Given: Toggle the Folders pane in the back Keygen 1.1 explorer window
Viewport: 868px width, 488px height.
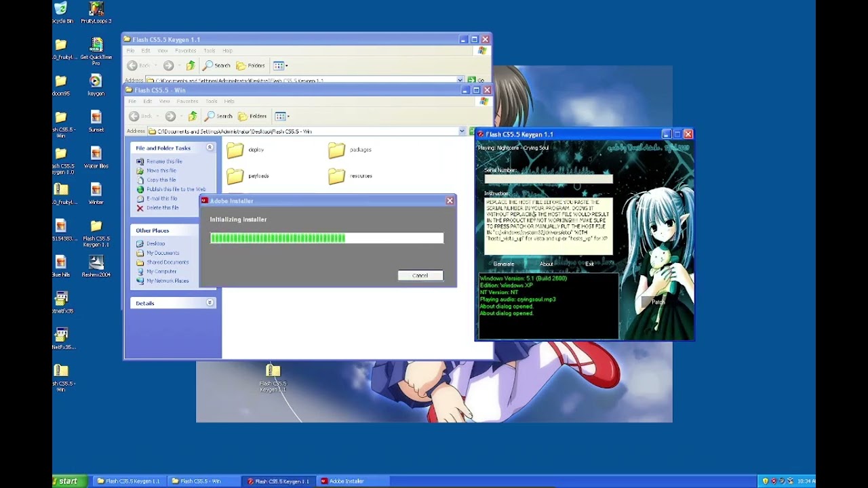Looking at the screenshot, I should (250, 65).
